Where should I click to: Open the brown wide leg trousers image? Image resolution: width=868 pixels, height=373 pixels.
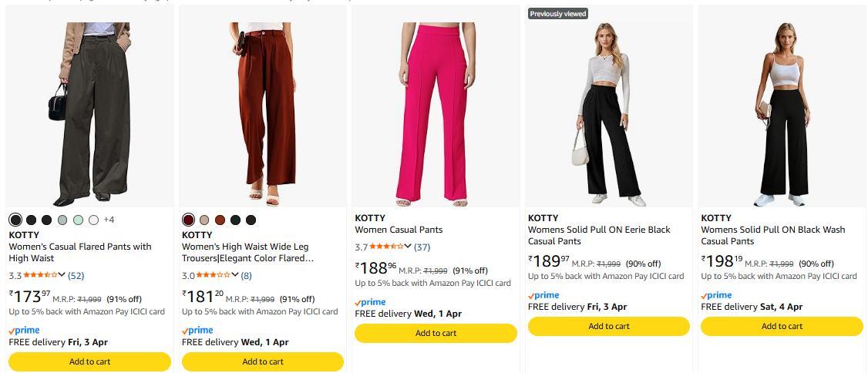point(263,108)
